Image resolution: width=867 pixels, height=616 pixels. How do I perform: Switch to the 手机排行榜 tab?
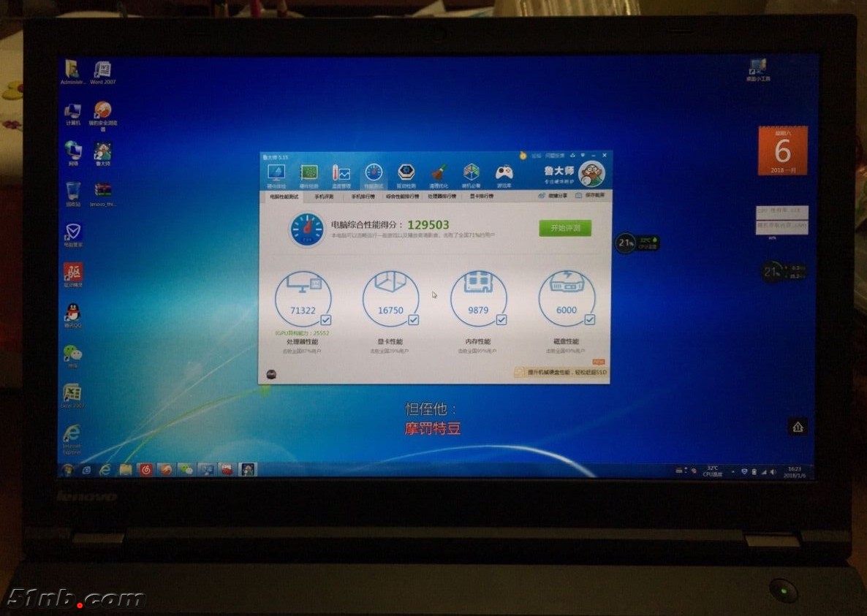[363, 197]
